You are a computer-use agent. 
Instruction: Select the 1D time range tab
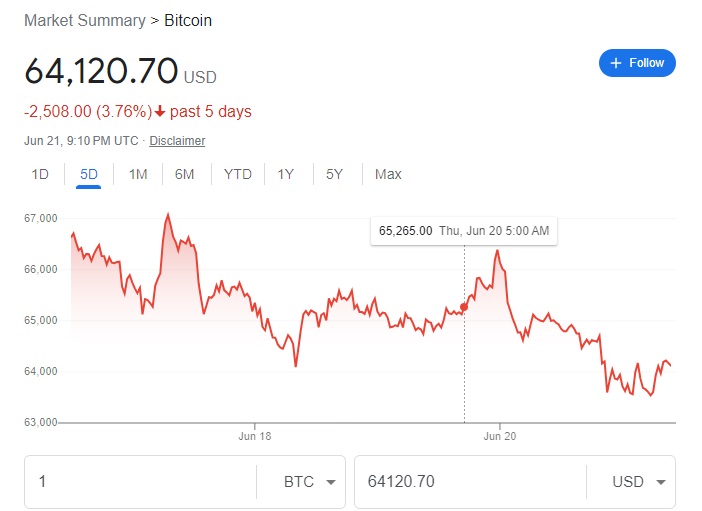40,174
